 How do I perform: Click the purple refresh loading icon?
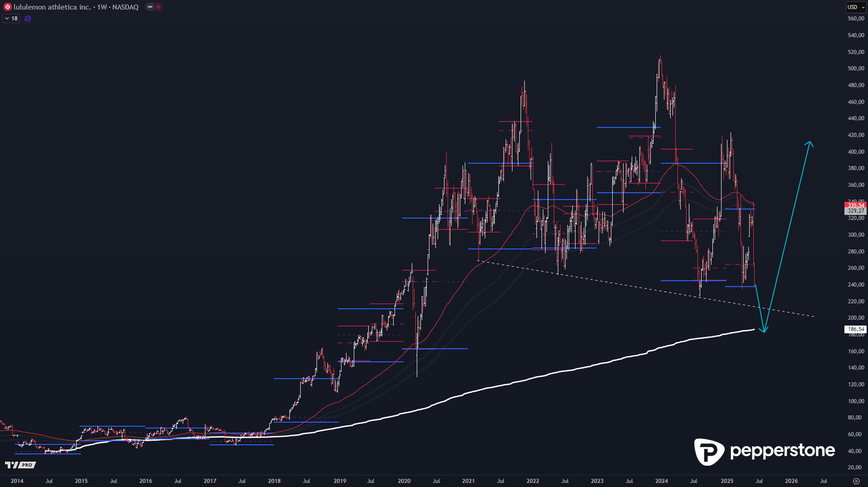pyautogui.click(x=28, y=19)
